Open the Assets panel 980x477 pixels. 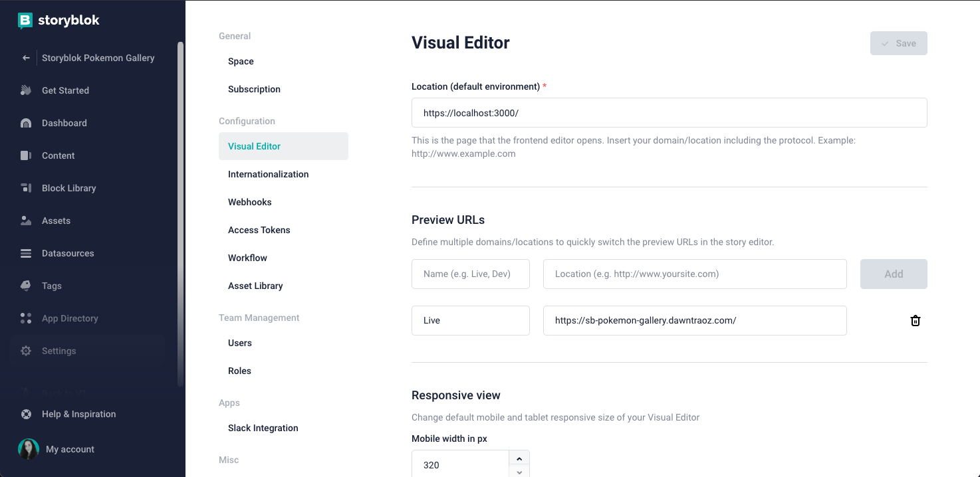click(x=57, y=221)
